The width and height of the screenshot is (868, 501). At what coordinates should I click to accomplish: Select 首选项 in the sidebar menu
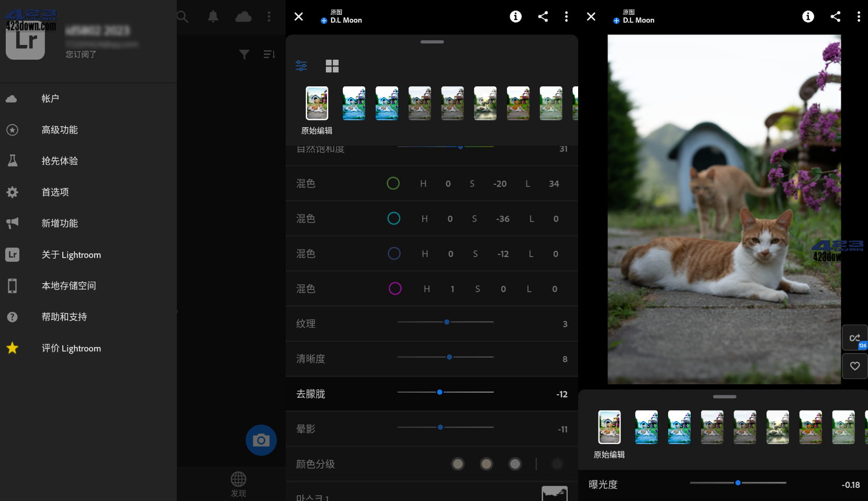click(x=54, y=192)
